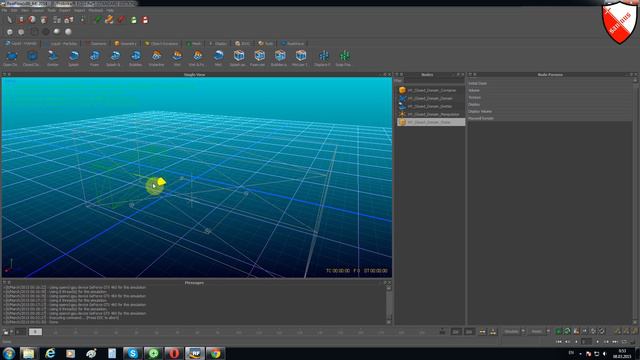The image size is (640, 360).
Task: Open Opera from the taskbar
Action: 174,353
